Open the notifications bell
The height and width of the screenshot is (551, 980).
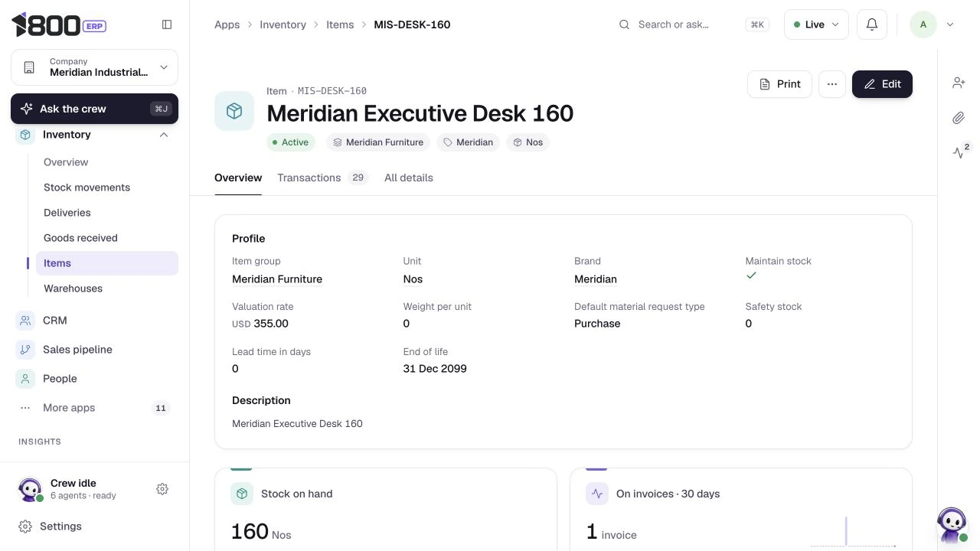[x=871, y=24]
